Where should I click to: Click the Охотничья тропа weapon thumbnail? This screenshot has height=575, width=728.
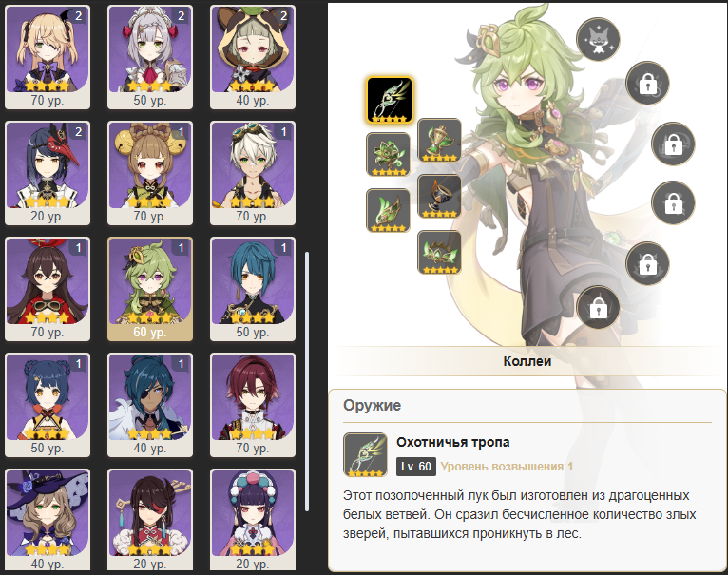point(365,454)
